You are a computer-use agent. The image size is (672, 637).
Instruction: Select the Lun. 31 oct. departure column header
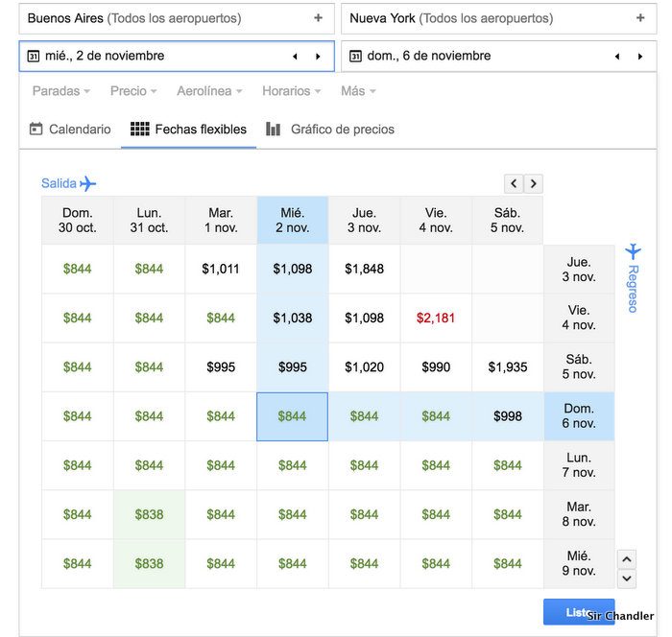click(149, 221)
